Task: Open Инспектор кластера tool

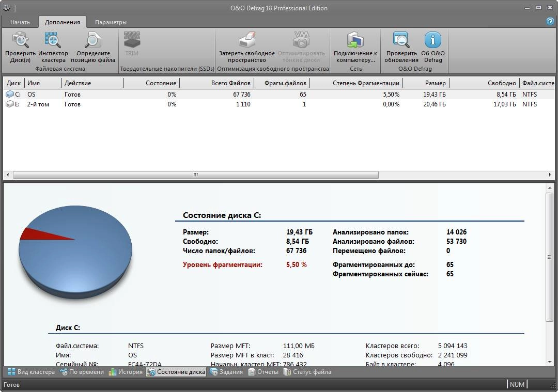Action: 53,48
